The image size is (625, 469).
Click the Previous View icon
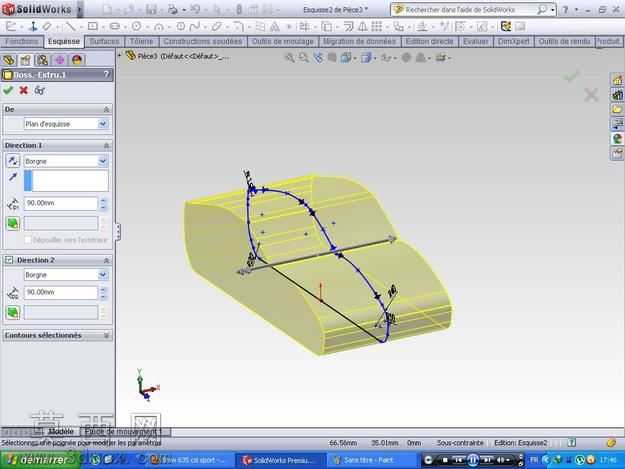click(x=318, y=58)
